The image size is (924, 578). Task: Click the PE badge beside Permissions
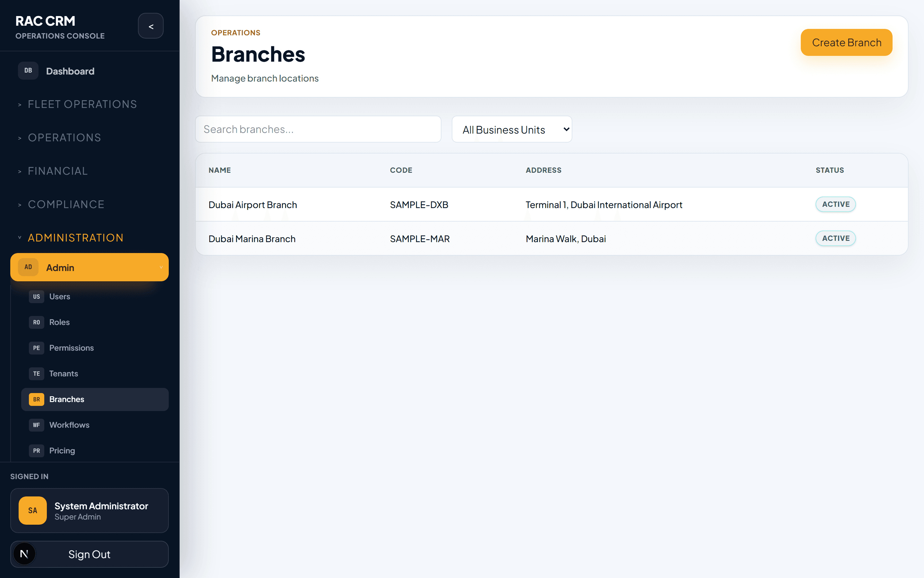36,348
